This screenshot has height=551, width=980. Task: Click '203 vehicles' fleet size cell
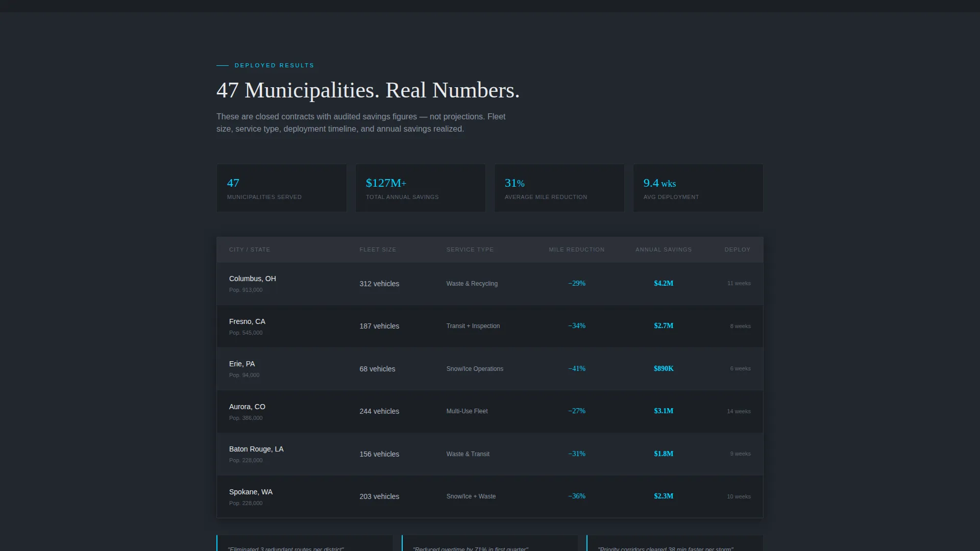(379, 496)
